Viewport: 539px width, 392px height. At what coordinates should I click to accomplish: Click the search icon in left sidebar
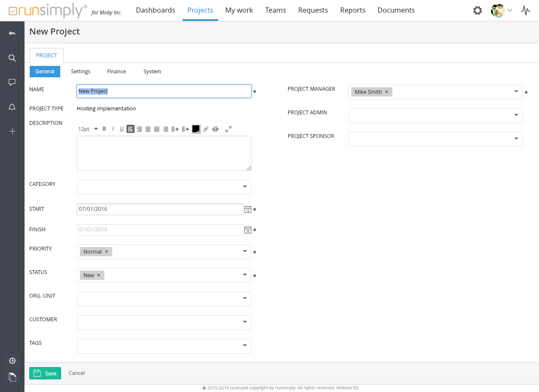point(12,58)
